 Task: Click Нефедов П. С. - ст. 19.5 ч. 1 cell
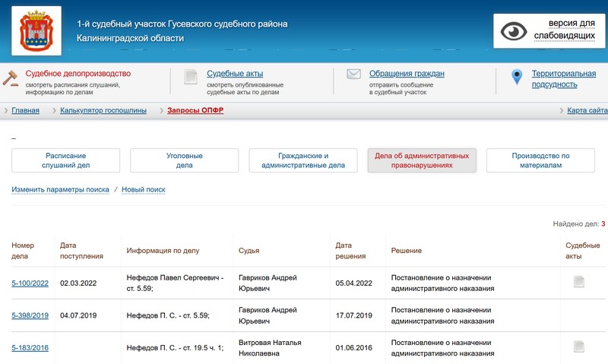click(175, 348)
